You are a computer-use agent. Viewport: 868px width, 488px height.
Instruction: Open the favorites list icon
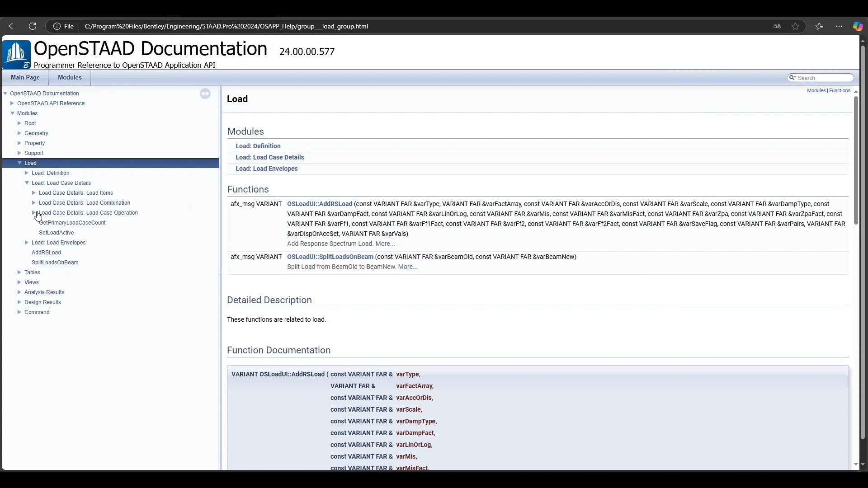click(x=819, y=26)
